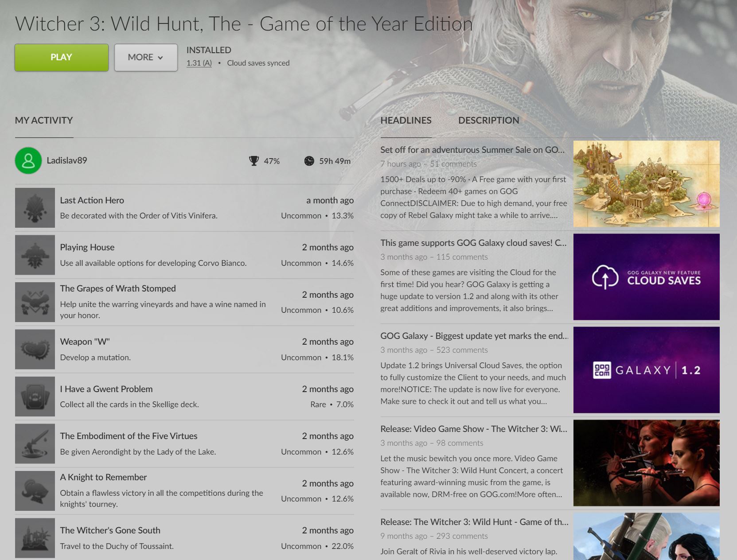Screen dimensions: 737x560
Task: Open the Video Game Show release headline
Action: (474, 429)
